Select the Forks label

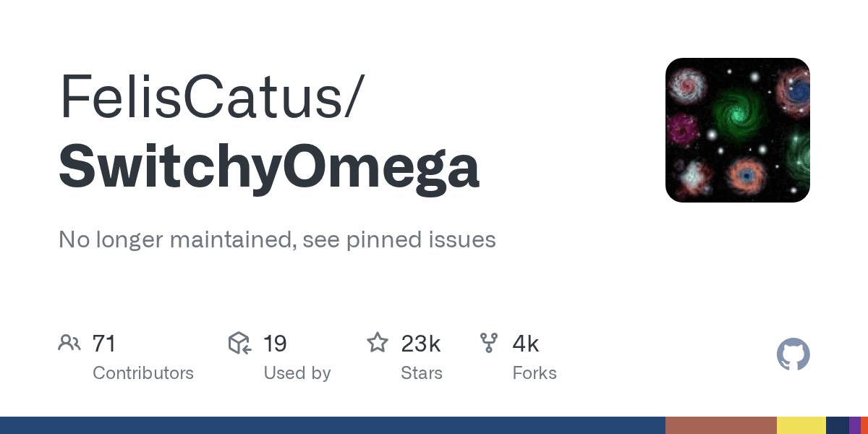pos(535,373)
